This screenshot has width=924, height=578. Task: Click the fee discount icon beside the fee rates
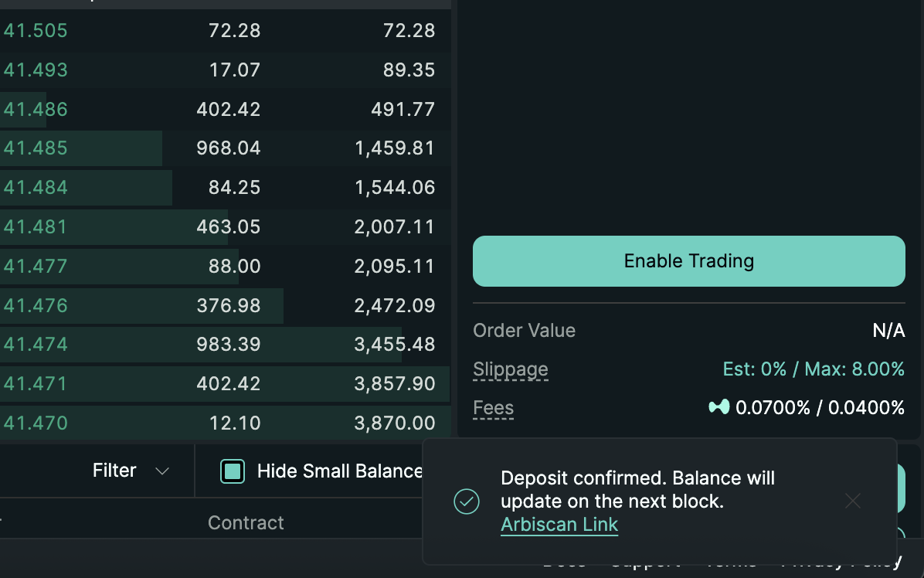[718, 407]
